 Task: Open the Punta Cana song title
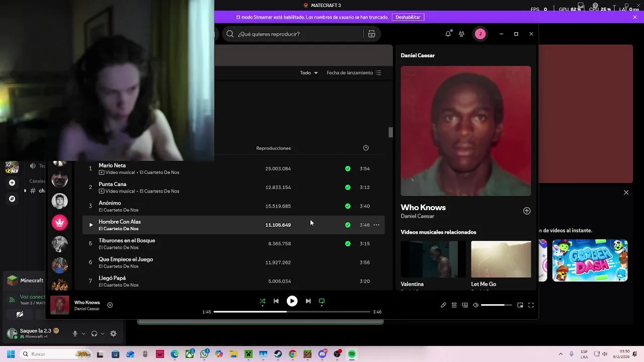click(112, 184)
